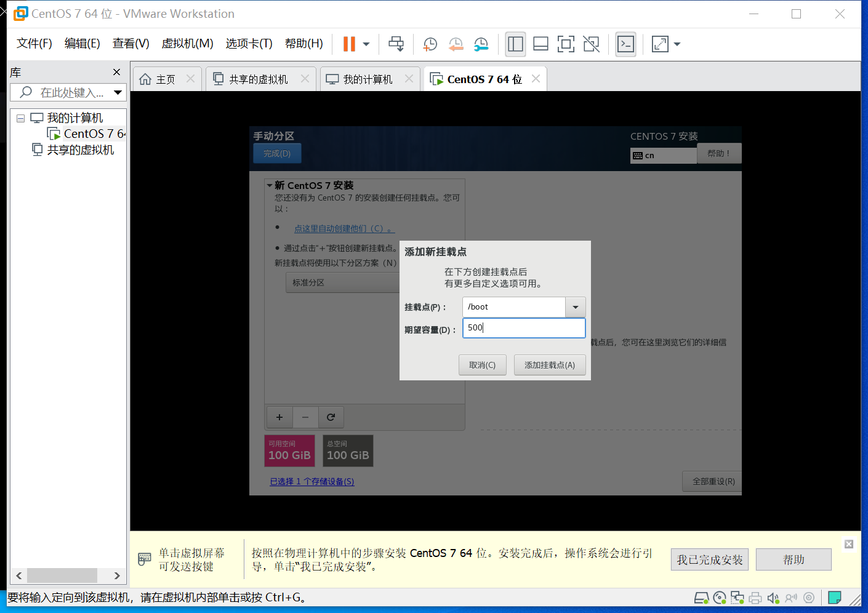
Task: Click the 全部重设(R) button
Action: 713,481
